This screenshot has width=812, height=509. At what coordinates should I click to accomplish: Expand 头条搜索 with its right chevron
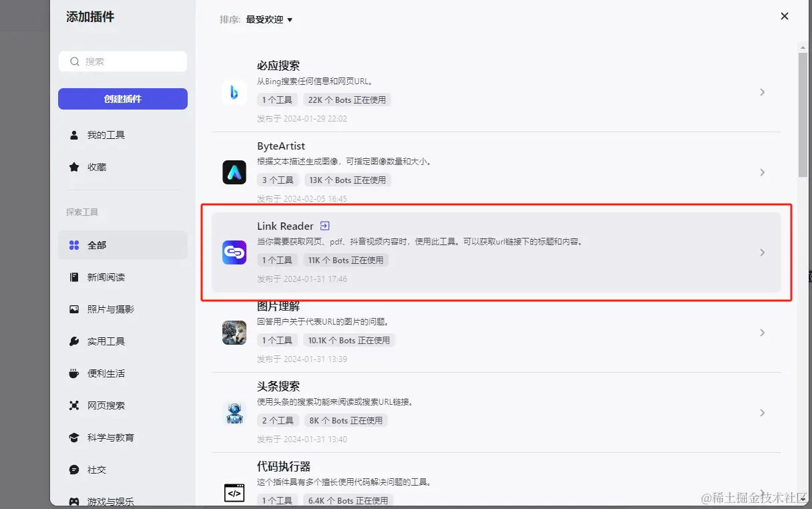pyautogui.click(x=762, y=413)
